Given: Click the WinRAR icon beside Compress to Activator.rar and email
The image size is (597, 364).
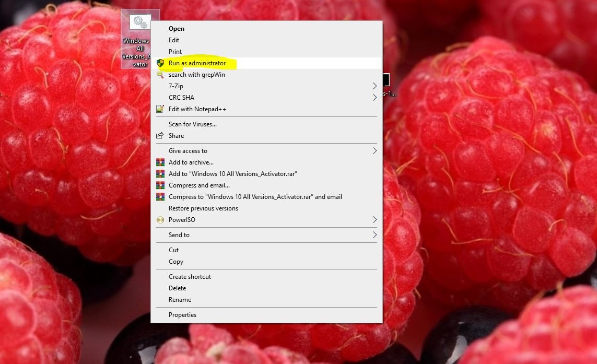Looking at the screenshot, I should coord(160,197).
